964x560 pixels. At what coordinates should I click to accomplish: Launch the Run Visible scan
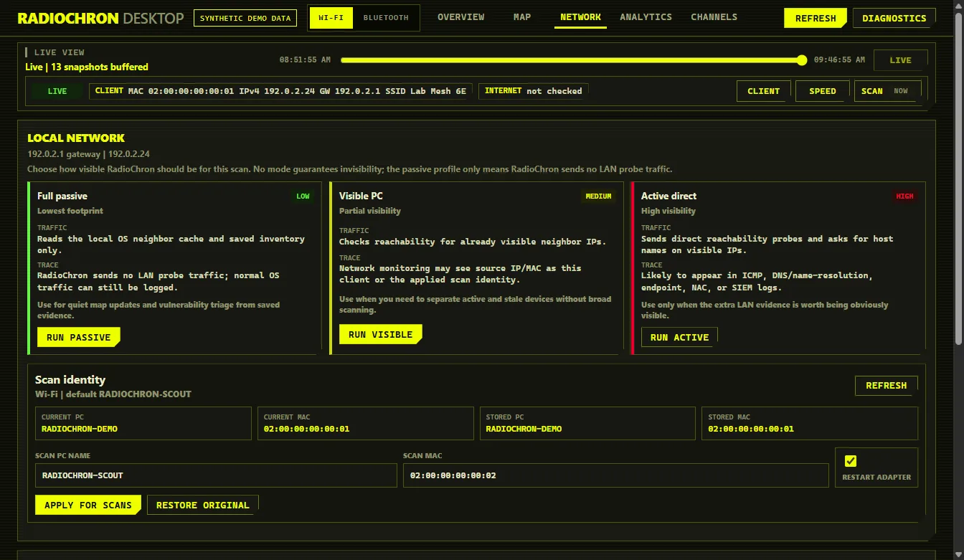click(380, 334)
